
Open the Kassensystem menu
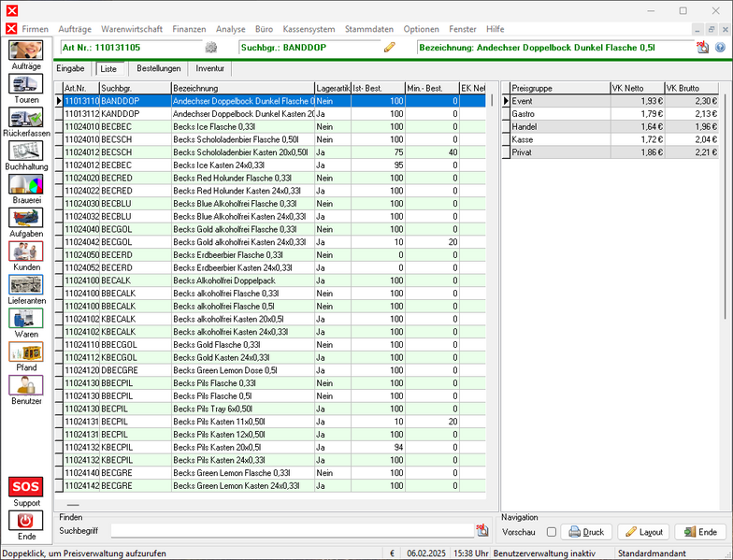pyautogui.click(x=309, y=29)
